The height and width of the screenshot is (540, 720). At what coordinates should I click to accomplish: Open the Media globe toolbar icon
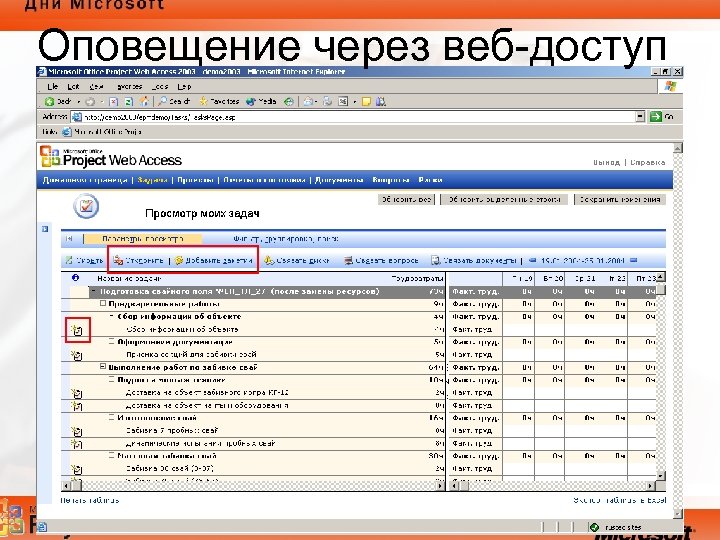pos(251,101)
